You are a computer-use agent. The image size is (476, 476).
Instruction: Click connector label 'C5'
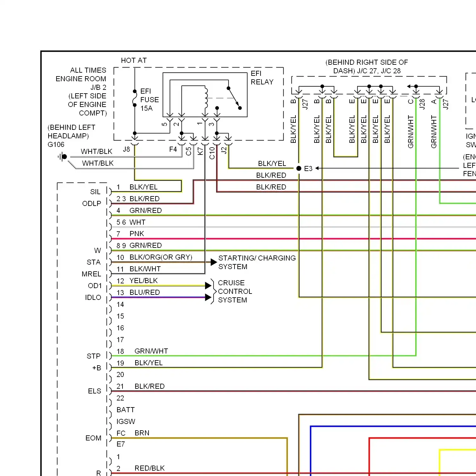[188, 151]
